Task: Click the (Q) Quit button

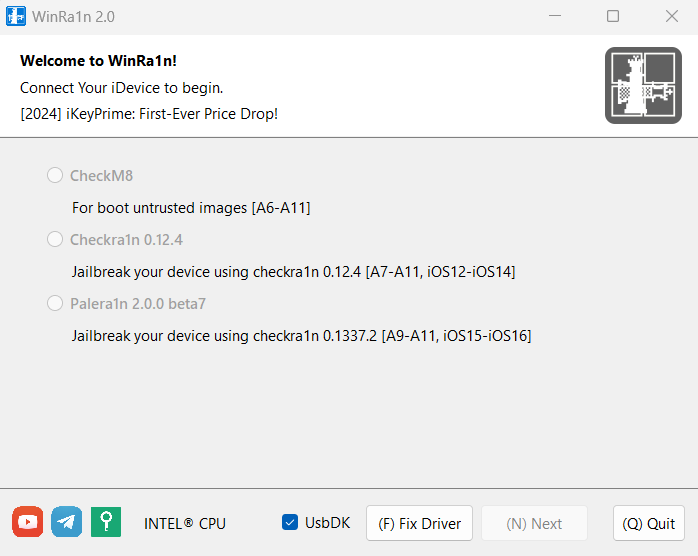Action: click(x=649, y=523)
